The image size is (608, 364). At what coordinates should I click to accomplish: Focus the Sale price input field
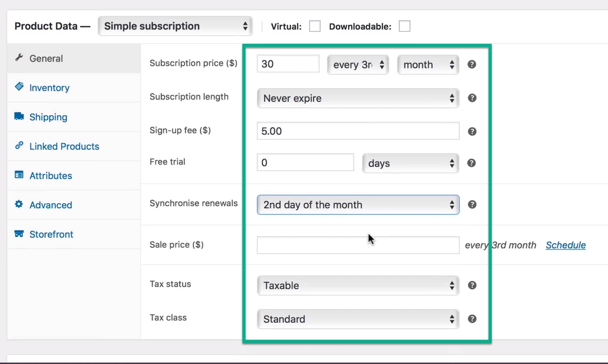[358, 245]
